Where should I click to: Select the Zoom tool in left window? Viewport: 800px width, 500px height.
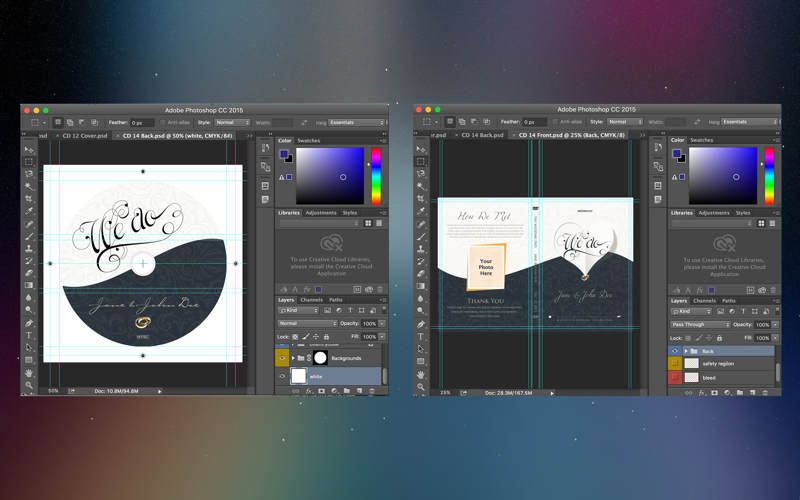tap(29, 385)
